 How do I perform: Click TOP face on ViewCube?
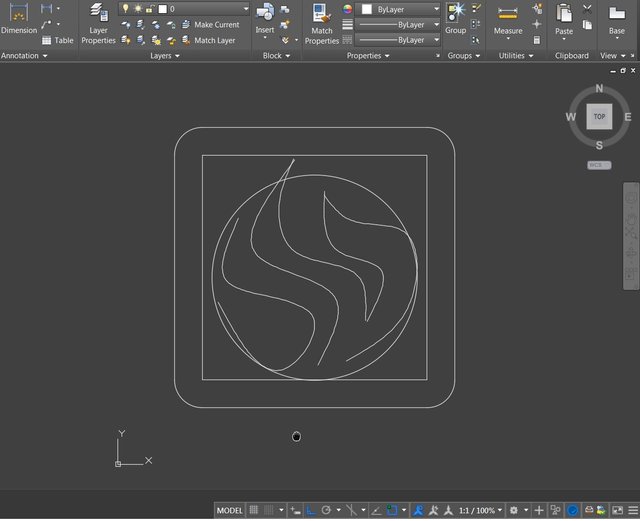(x=599, y=117)
